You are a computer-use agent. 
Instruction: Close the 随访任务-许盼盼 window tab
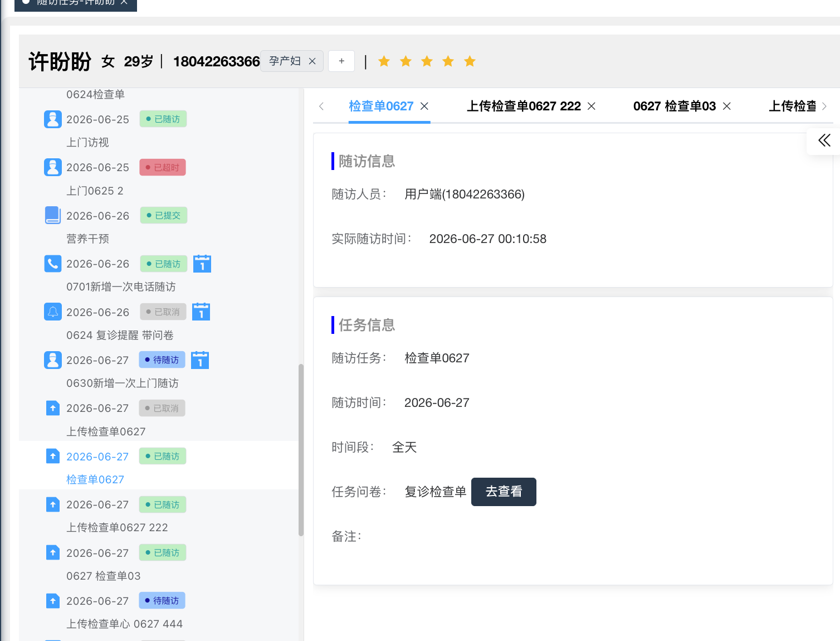tap(124, 2)
